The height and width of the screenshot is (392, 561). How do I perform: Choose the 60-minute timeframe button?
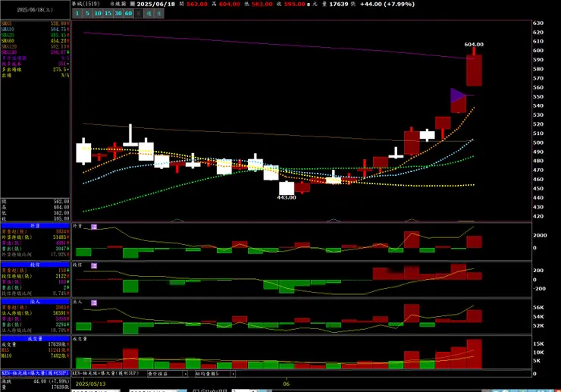(128, 14)
